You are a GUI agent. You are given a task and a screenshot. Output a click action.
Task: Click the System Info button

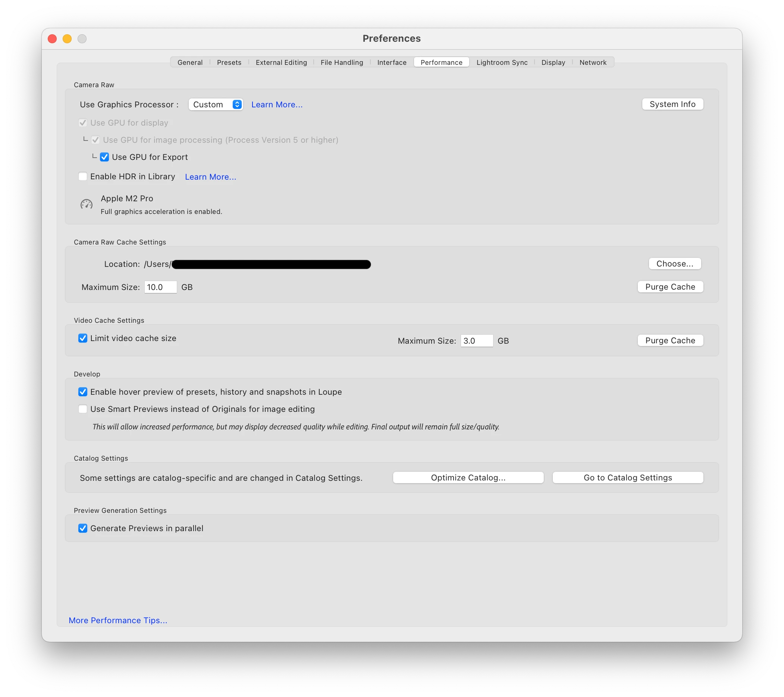point(672,104)
